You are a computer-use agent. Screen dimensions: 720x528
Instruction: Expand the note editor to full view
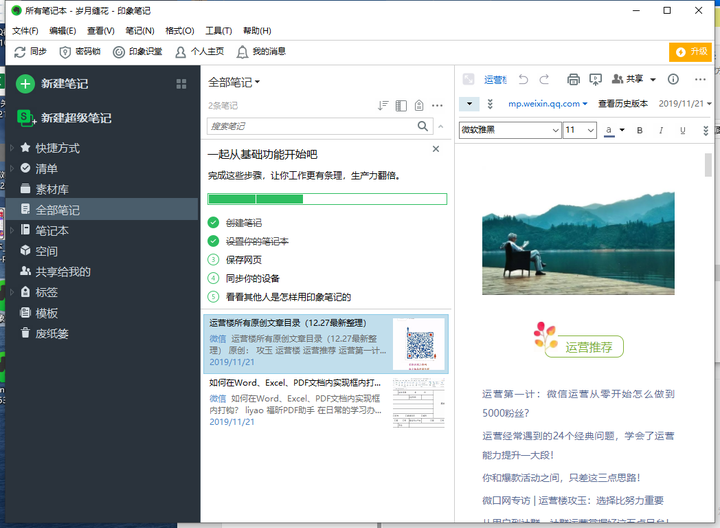[x=468, y=79]
